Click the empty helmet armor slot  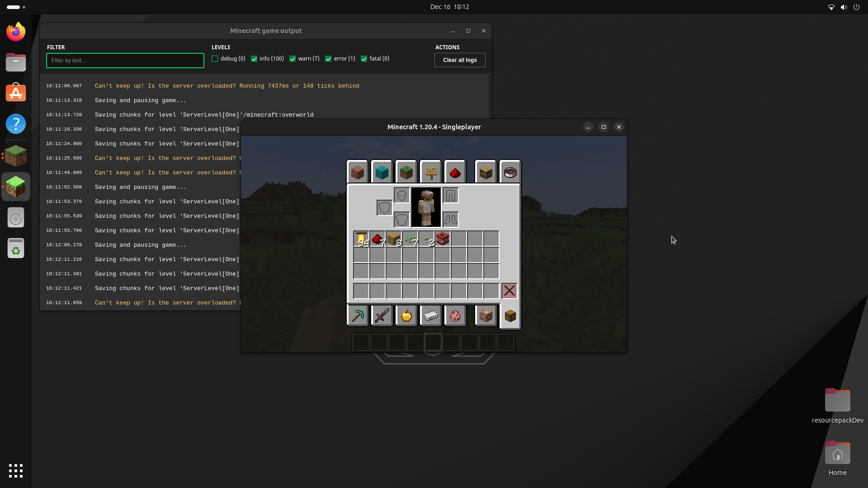tap(401, 196)
